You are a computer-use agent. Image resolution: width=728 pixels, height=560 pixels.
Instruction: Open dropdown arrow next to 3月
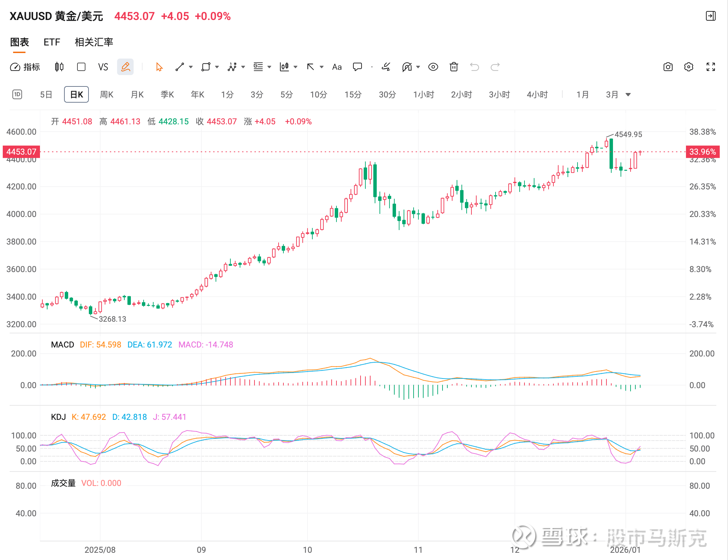coord(628,95)
